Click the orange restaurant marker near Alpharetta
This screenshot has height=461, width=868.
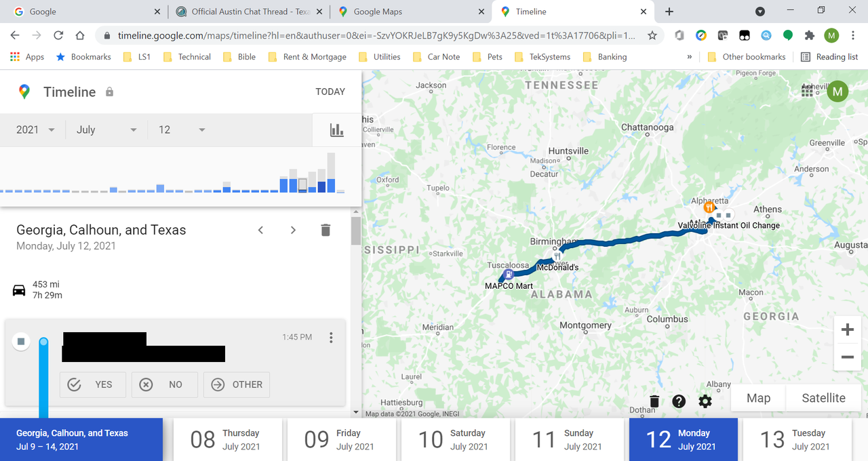[709, 207]
